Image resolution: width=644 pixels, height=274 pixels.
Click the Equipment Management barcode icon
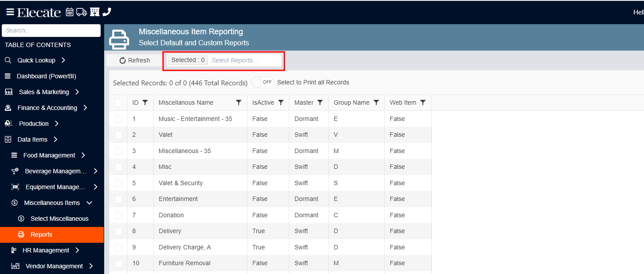click(15, 187)
